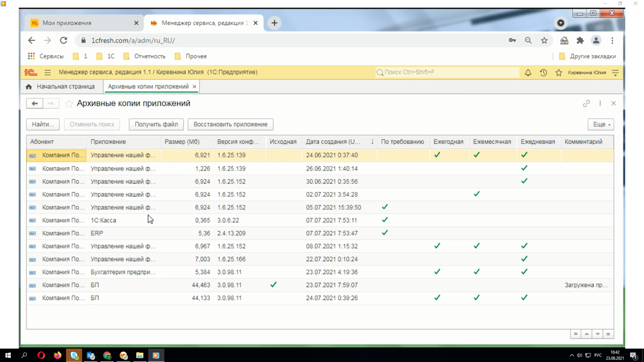Screen dimensions: 644x362
Task: Open a new browser tab
Action: [x=274, y=23]
